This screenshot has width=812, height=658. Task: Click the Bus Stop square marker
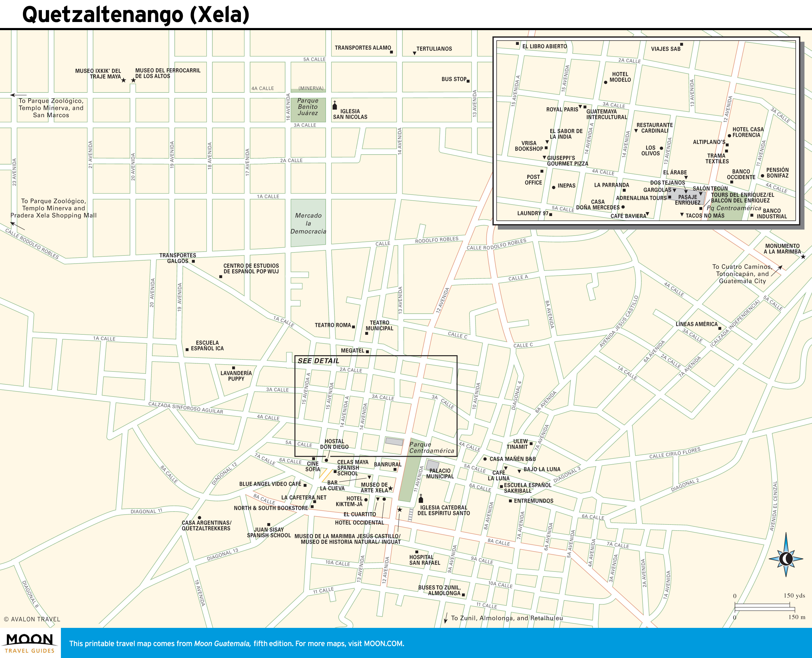coord(468,81)
